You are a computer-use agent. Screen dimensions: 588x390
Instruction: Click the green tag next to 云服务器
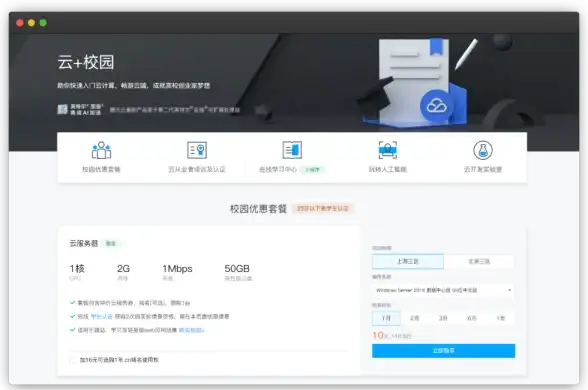pos(111,244)
